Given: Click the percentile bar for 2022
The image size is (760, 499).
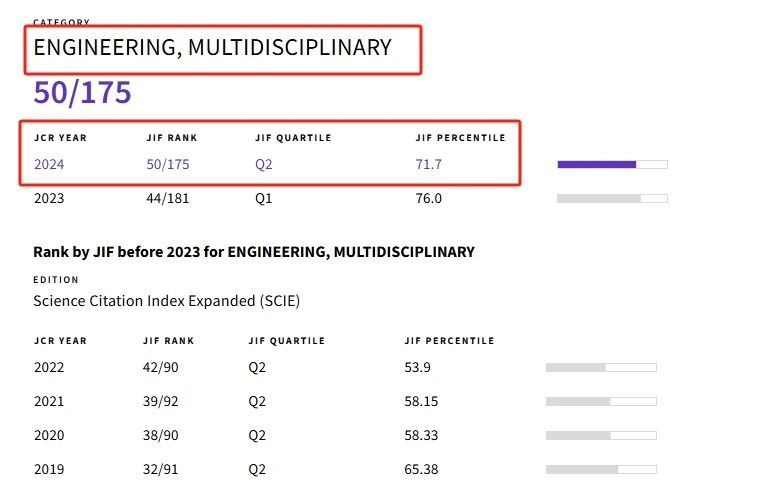Looking at the screenshot, I should [600, 367].
